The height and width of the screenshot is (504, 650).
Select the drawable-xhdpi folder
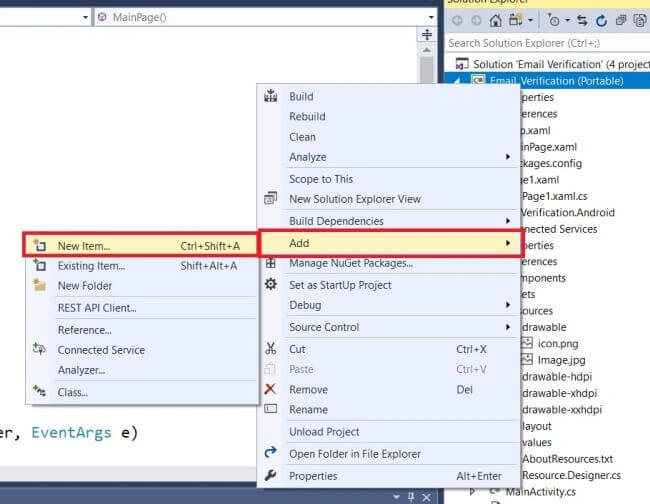coord(559,393)
